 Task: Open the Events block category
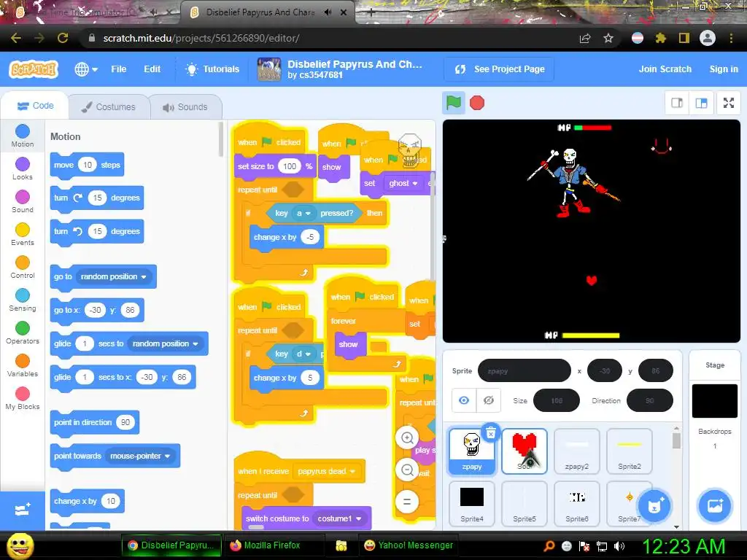23,234
